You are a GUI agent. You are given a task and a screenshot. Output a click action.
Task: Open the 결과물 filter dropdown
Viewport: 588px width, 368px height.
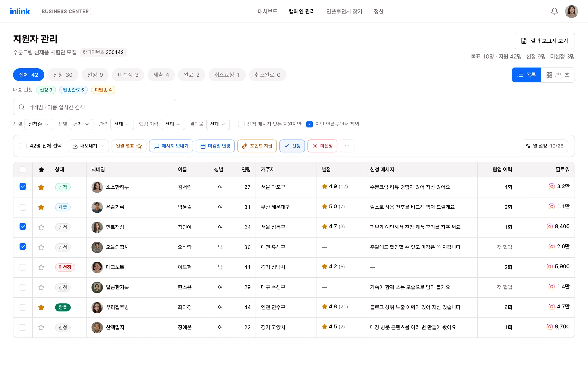click(x=218, y=124)
